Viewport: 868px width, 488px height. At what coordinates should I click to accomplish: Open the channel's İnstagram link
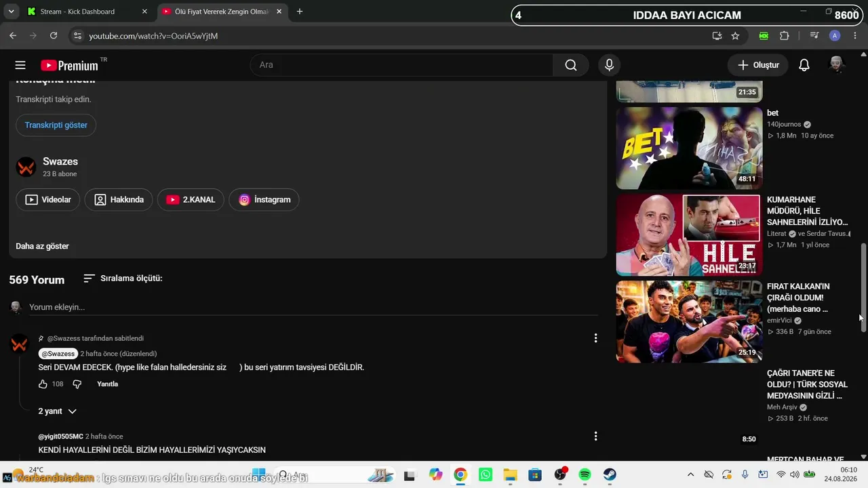click(x=264, y=200)
